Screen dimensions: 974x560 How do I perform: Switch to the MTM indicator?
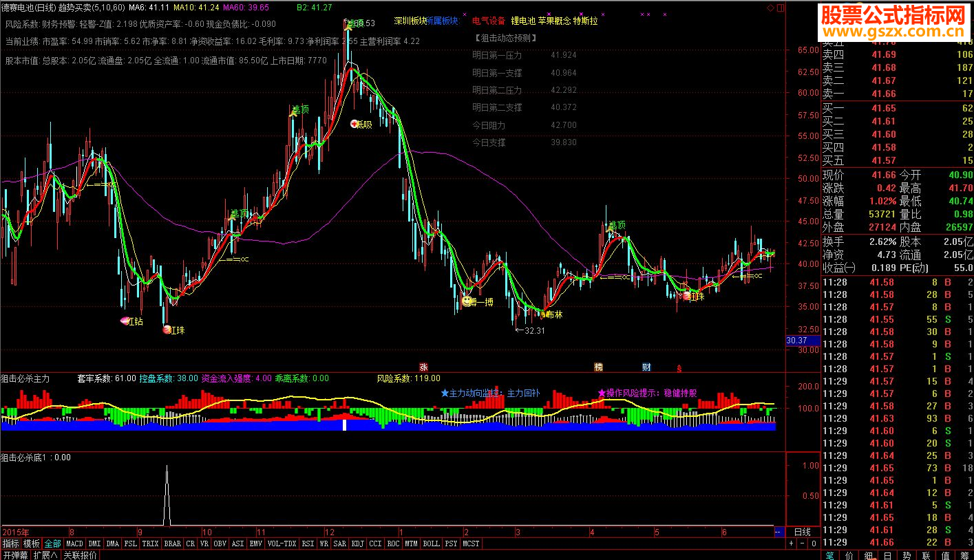pyautogui.click(x=411, y=543)
